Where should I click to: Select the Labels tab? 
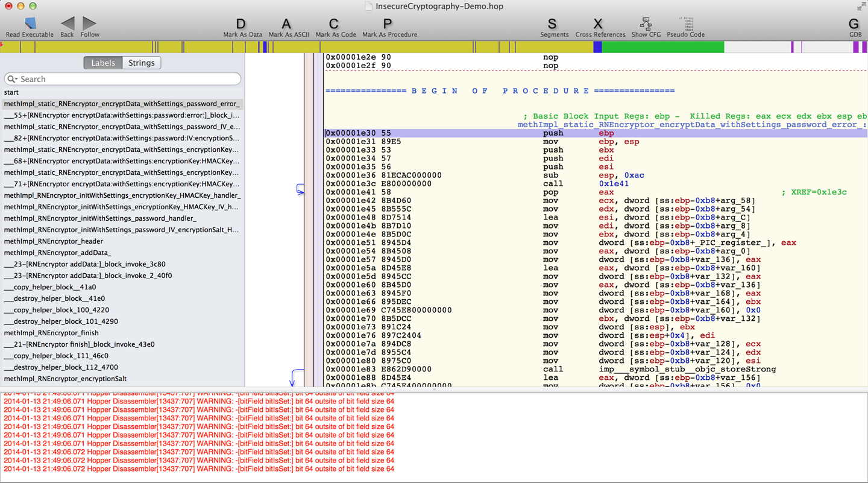(x=103, y=63)
